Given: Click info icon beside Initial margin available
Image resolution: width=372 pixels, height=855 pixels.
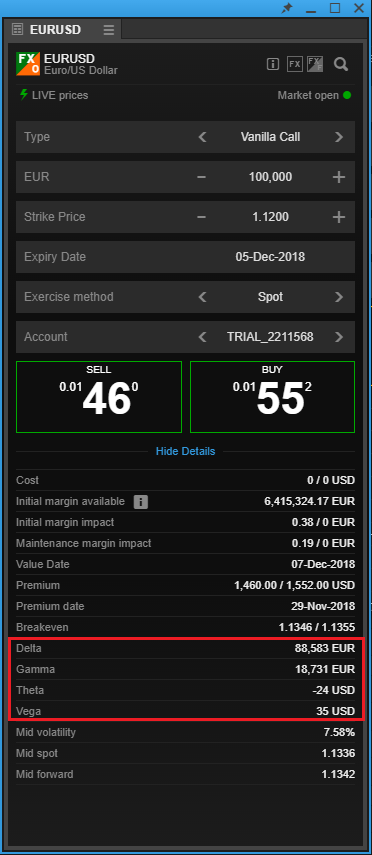Looking at the screenshot, I should click(141, 502).
